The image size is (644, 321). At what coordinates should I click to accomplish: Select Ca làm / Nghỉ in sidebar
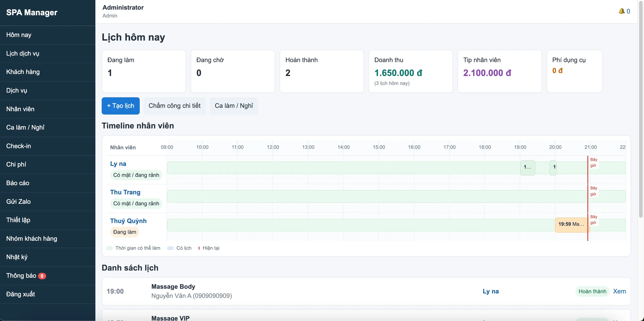point(47,128)
